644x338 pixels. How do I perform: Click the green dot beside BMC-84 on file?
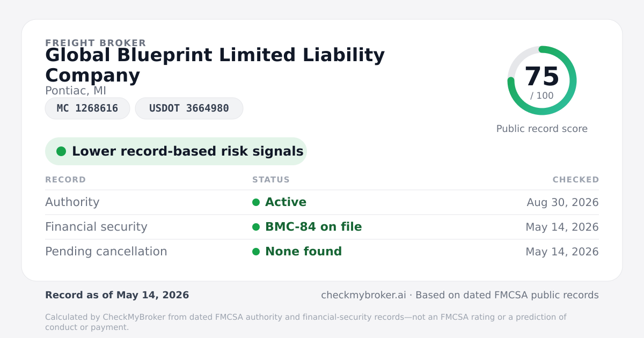256,227
